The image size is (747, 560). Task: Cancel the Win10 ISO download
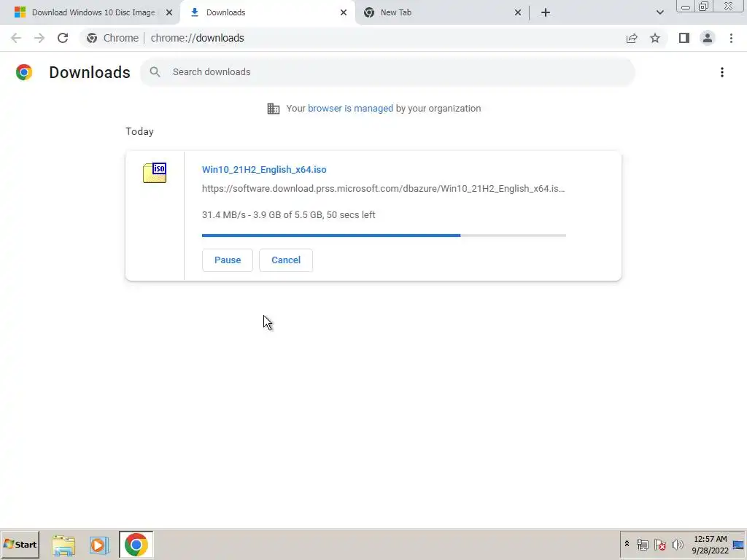pos(286,260)
